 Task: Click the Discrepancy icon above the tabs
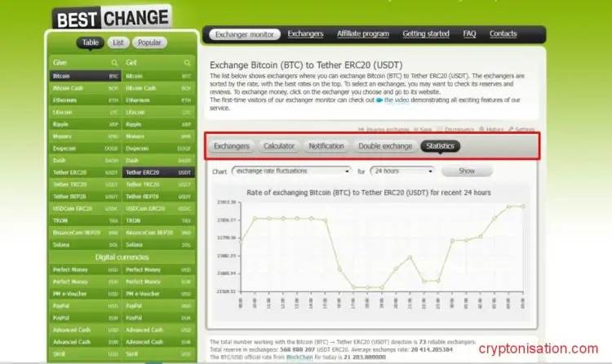click(x=440, y=129)
